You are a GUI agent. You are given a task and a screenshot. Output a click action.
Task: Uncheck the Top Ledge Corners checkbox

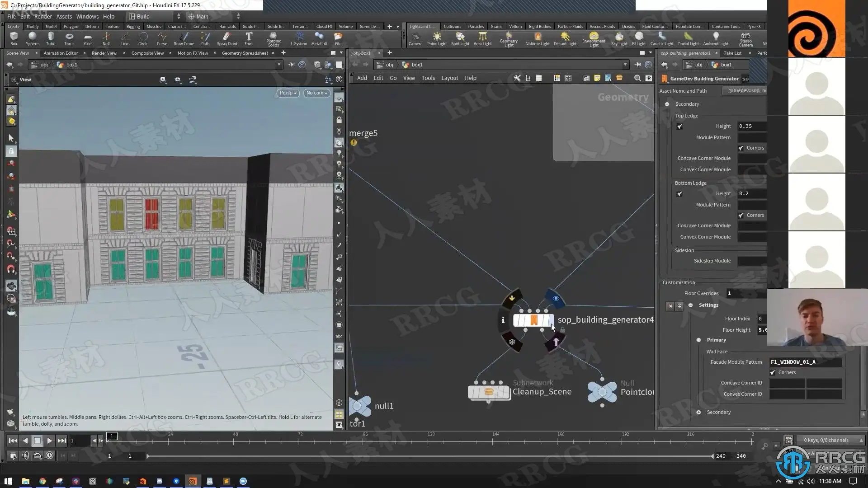coord(741,148)
